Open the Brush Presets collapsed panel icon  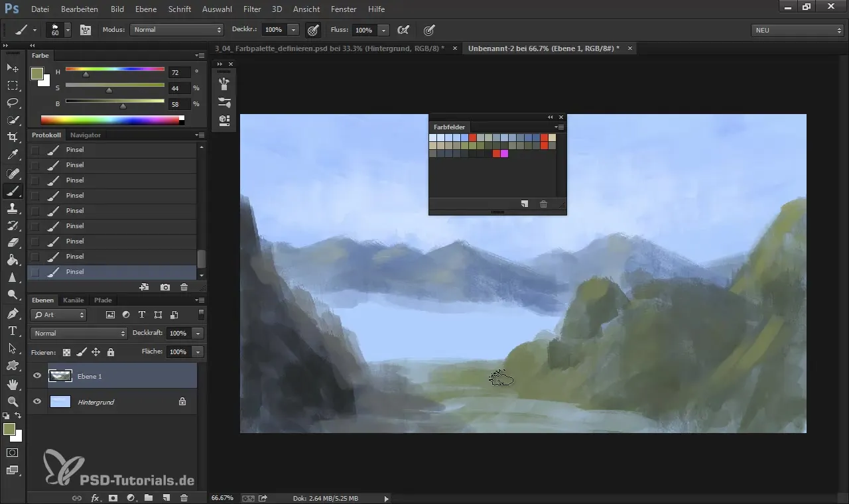tap(224, 103)
